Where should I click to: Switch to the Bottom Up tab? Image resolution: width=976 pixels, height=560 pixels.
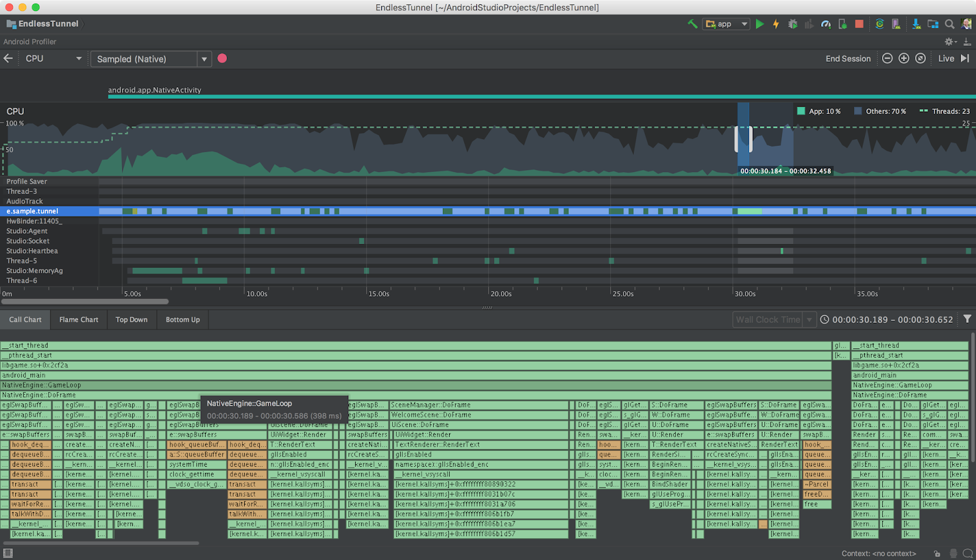coord(182,320)
